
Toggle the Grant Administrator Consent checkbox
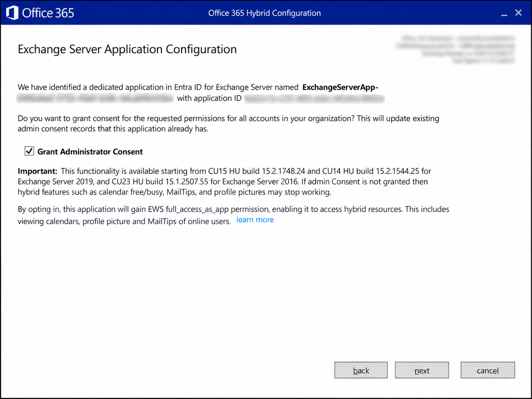[x=29, y=151]
